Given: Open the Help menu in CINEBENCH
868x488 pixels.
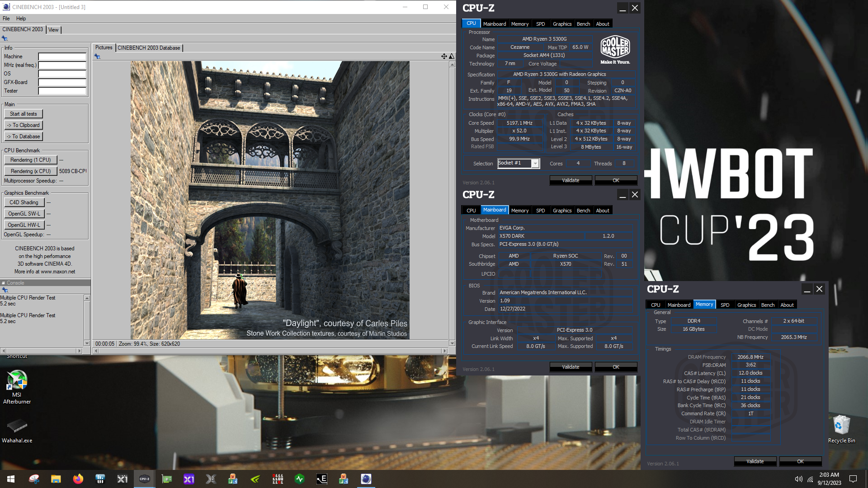Looking at the screenshot, I should [21, 19].
